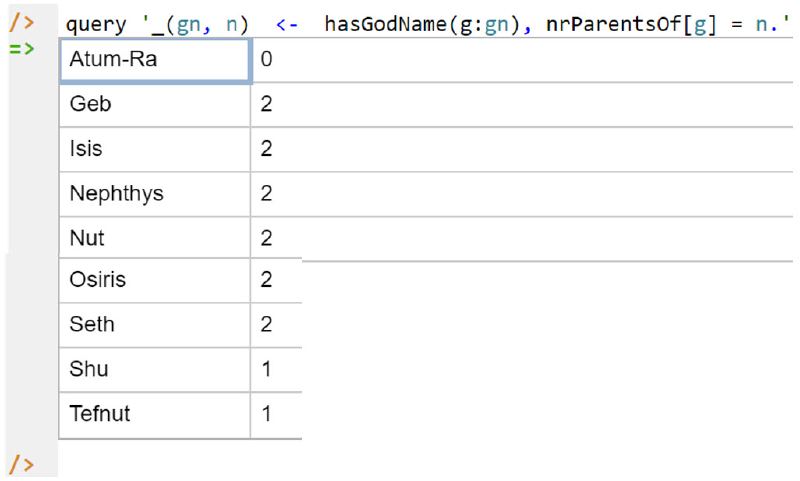
Task: Select the Isis name cell
Action: point(155,149)
